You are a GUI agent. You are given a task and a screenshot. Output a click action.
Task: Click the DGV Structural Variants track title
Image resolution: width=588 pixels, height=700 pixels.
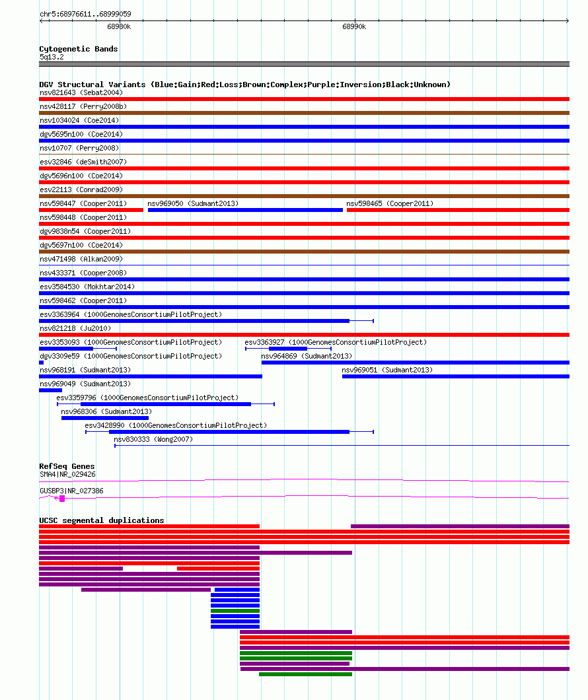point(244,85)
